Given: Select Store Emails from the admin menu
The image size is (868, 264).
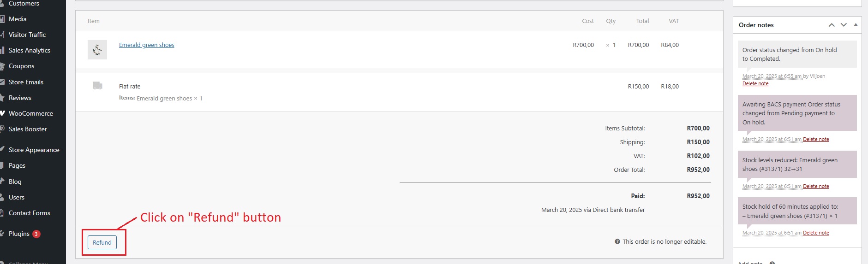Looking at the screenshot, I should (26, 82).
